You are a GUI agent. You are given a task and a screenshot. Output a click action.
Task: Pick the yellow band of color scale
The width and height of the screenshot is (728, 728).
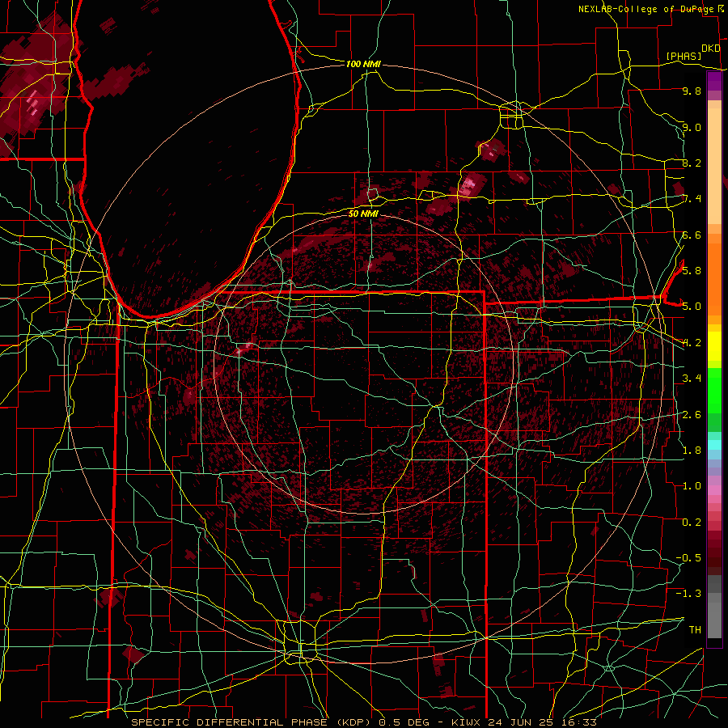714,346
